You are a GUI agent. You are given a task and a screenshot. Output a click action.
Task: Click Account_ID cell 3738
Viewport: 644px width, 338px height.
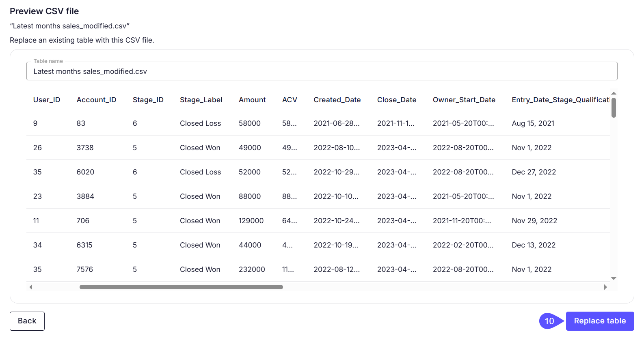[x=85, y=148]
